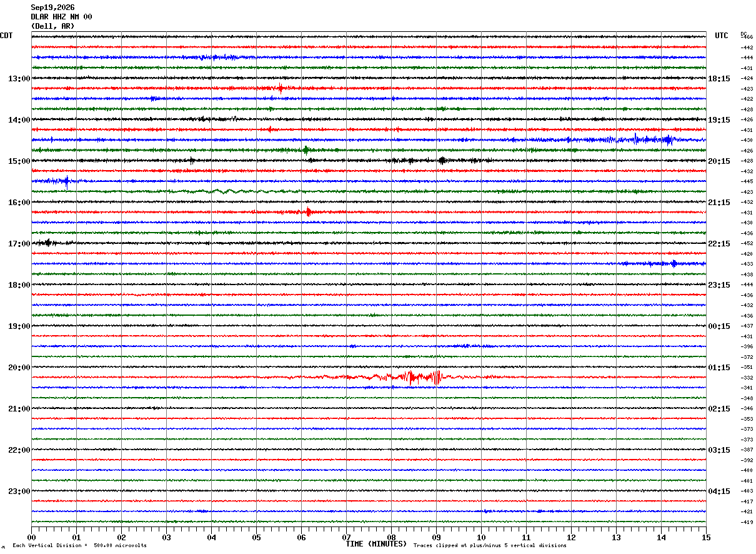Image resolution: width=756 pixels, height=554 pixels.
Task: Click the 13:00 CDT time label
Action: [x=19, y=79]
